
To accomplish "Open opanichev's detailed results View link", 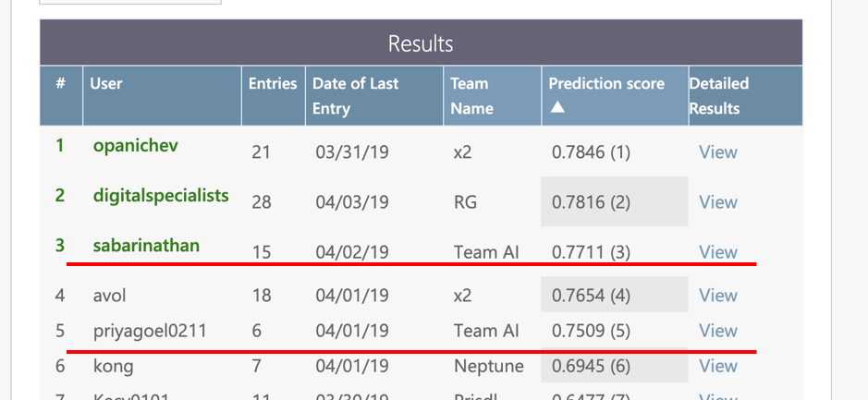I will (x=718, y=152).
